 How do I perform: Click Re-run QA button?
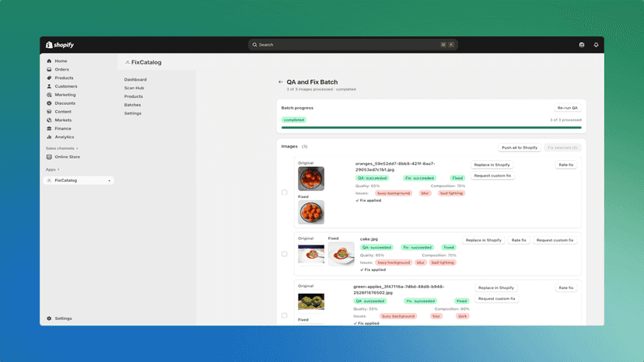[x=567, y=108]
